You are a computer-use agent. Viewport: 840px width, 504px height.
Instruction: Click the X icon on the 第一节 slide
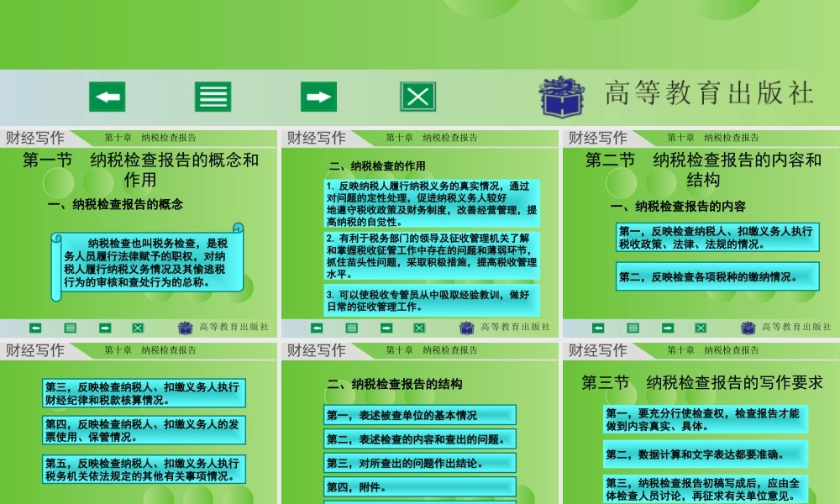[x=138, y=328]
